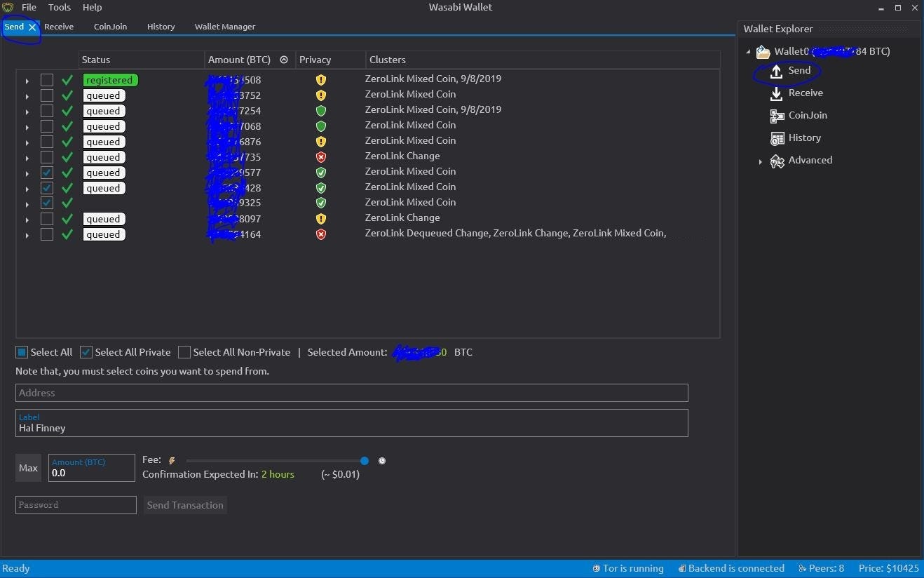The image size is (924, 578).
Task: Collapse the Wallet0 tree node
Action: point(748,51)
